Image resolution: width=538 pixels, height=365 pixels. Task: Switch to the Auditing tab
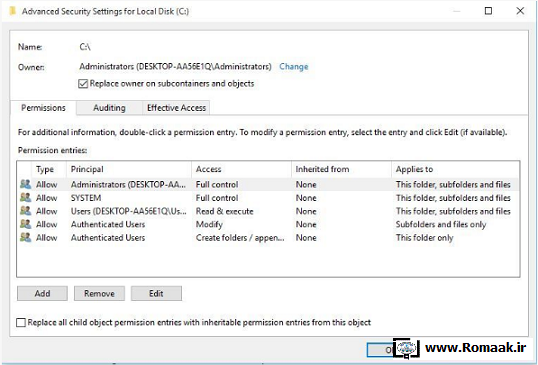109,108
